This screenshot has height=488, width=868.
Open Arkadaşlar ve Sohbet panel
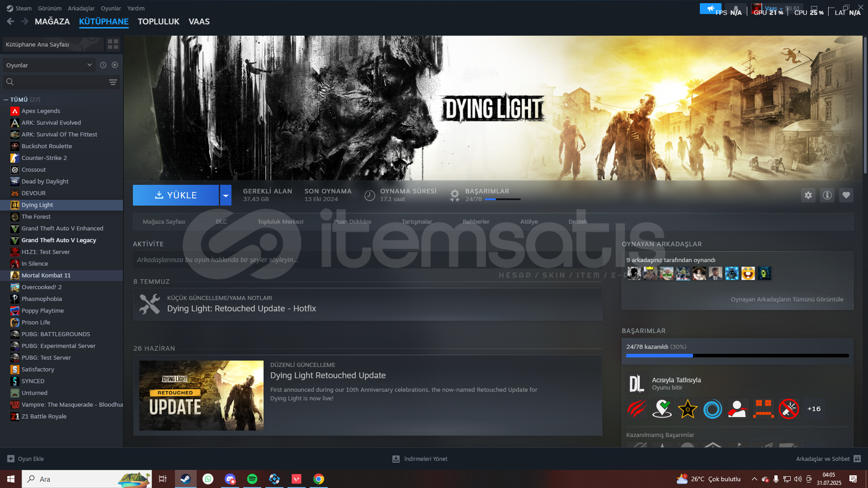828,459
